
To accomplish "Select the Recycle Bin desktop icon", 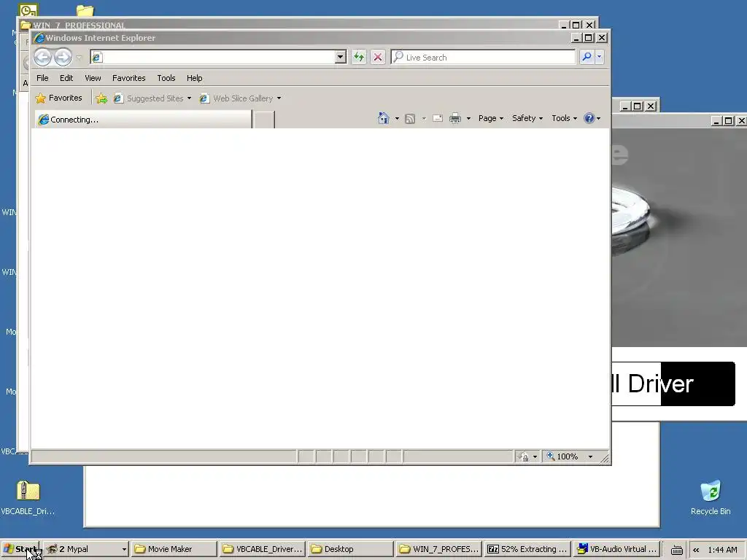I will coord(711,497).
